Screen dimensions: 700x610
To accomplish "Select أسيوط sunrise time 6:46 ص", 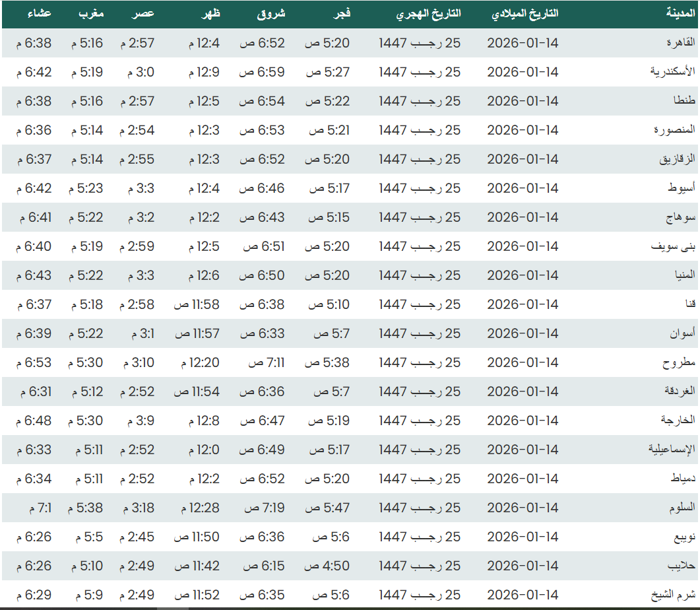I will pos(262,188).
